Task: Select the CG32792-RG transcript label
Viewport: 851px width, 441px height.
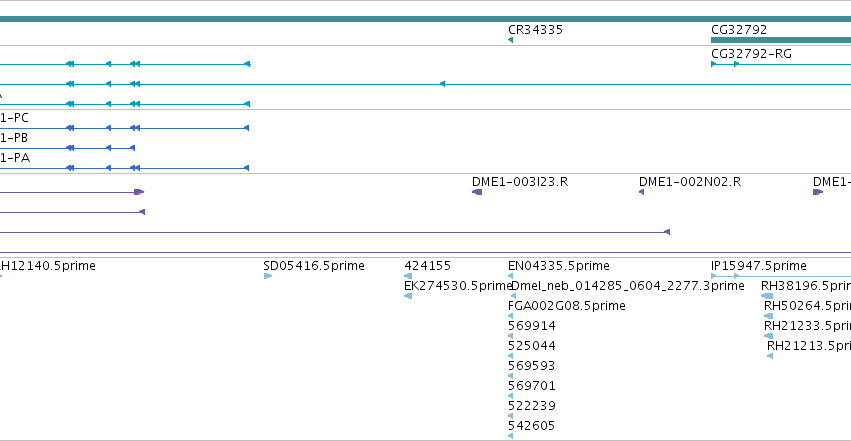Action: [751, 54]
